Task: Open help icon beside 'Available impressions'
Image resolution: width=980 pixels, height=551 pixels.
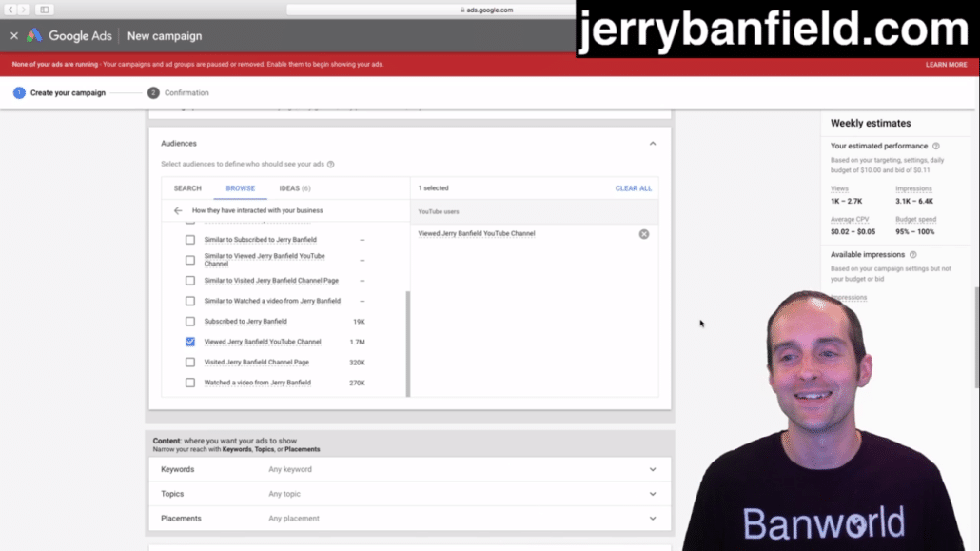Action: coord(913,255)
